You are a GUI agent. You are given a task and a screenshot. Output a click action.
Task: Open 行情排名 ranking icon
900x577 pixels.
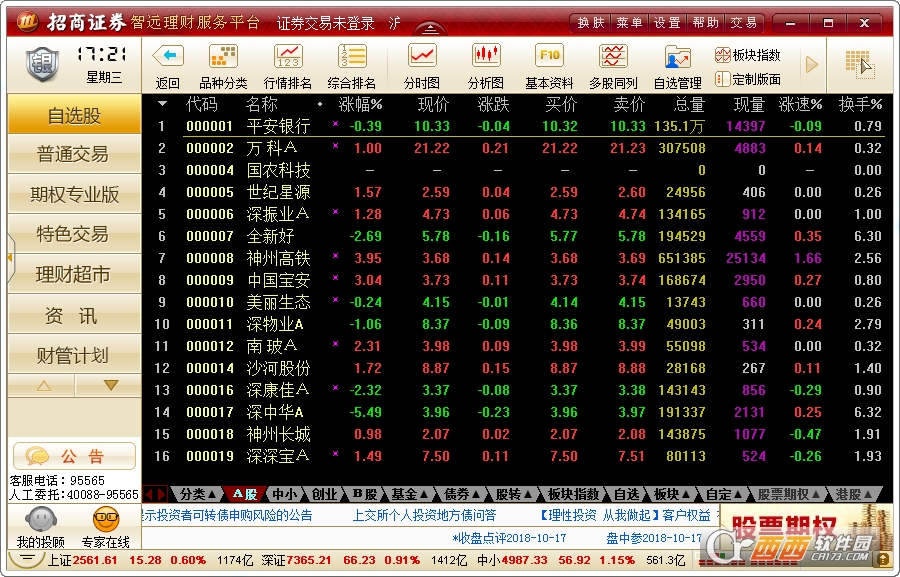[x=288, y=56]
